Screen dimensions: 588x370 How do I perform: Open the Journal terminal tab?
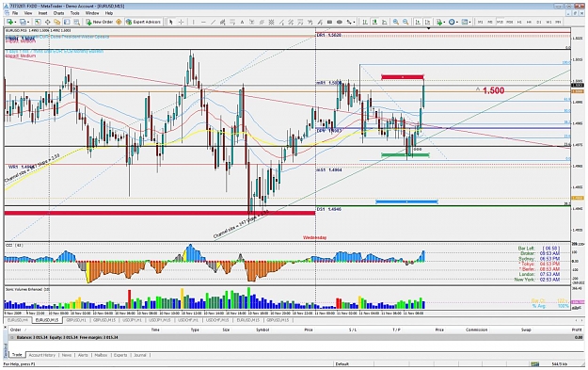140,355
